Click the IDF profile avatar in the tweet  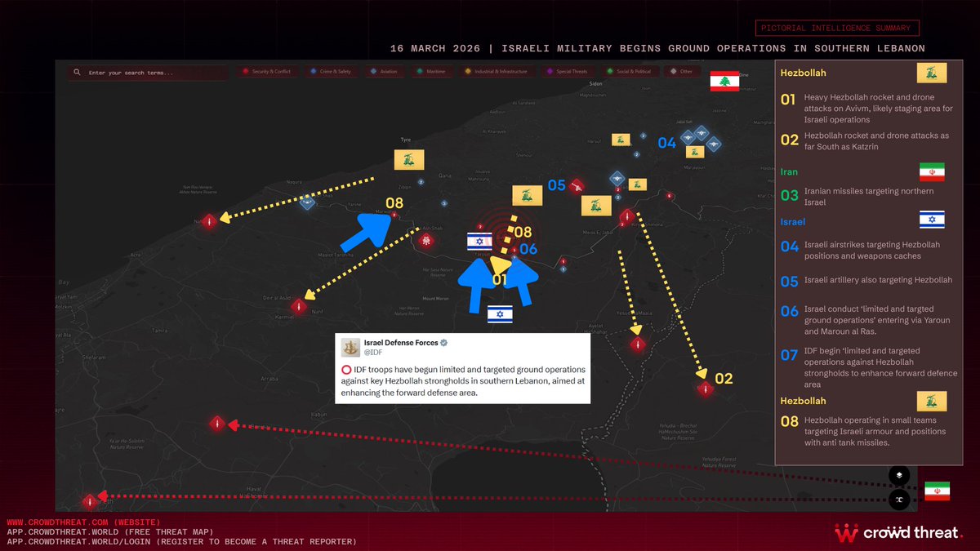(350, 347)
